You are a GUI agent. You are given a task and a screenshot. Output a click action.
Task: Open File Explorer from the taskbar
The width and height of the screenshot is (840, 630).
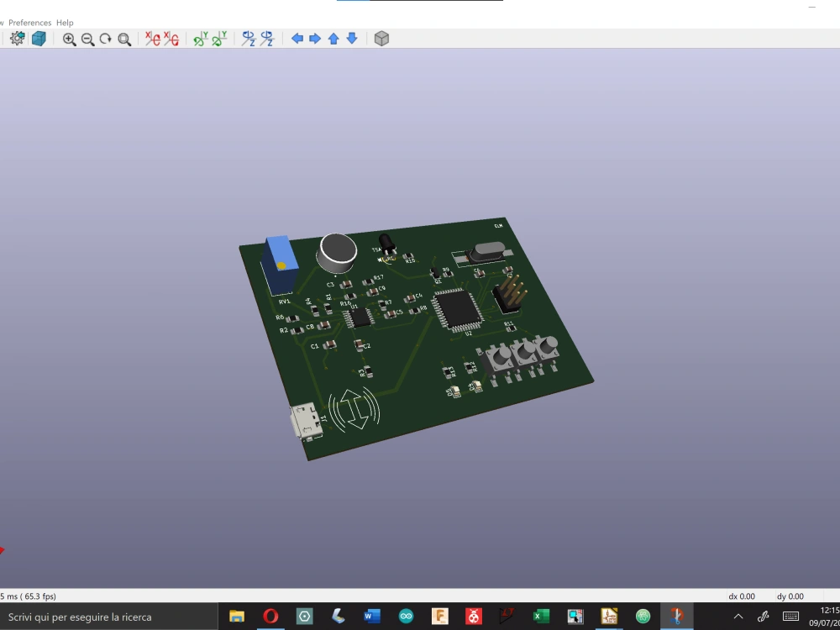(x=237, y=617)
